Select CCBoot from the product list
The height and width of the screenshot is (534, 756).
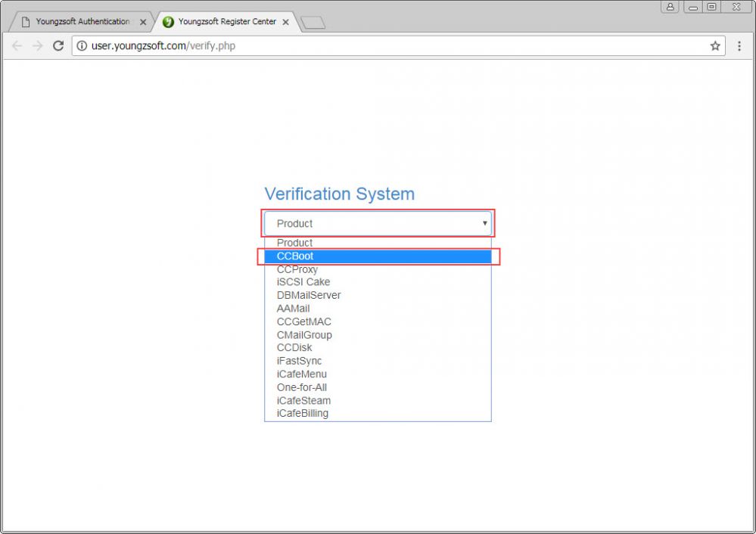click(x=378, y=256)
